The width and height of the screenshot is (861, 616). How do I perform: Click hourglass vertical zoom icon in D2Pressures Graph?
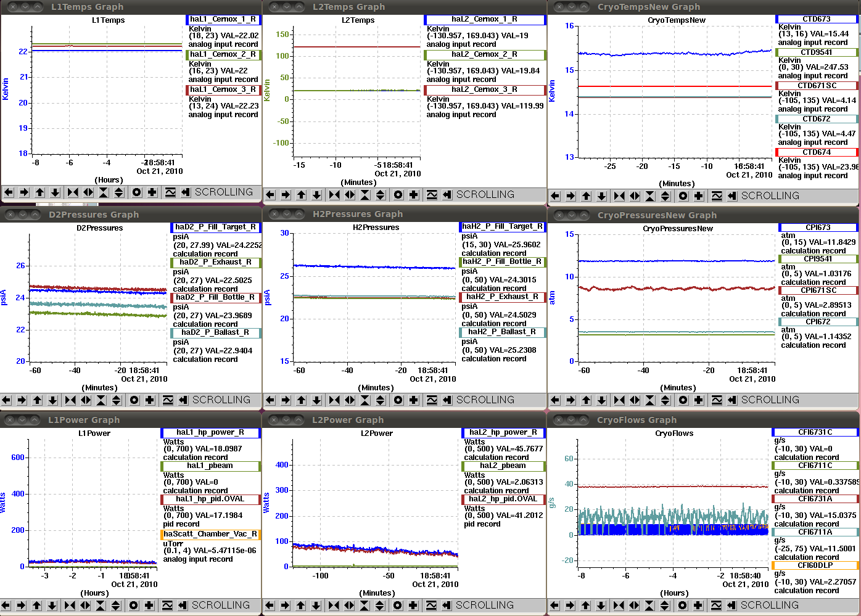(x=101, y=400)
